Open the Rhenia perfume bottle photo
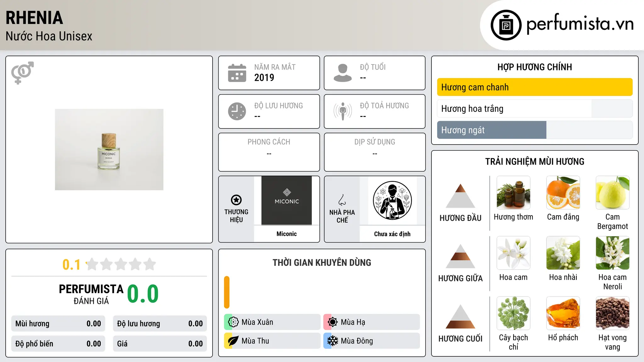 pos(109,150)
